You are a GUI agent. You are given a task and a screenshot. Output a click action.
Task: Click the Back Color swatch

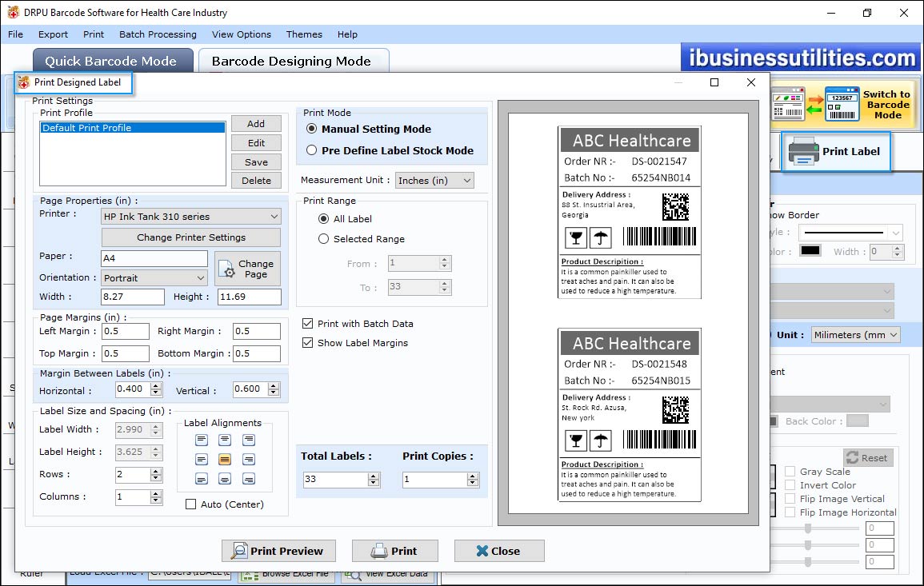(x=857, y=421)
